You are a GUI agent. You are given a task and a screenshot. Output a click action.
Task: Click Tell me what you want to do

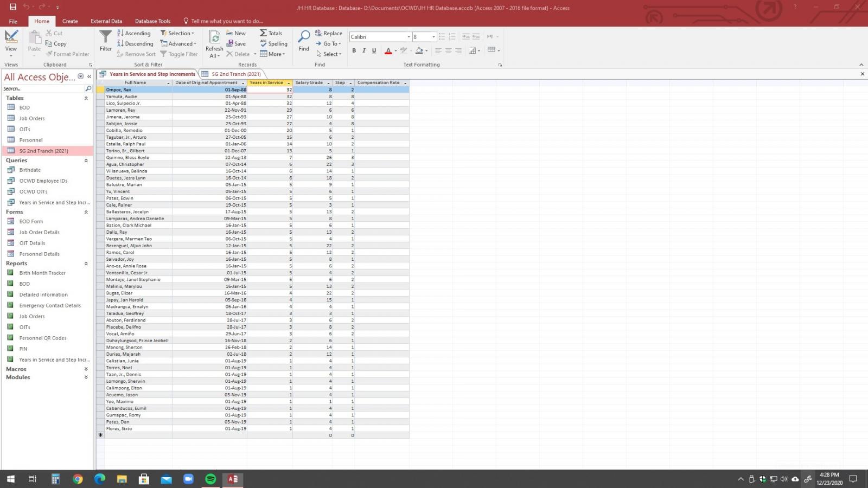(223, 21)
